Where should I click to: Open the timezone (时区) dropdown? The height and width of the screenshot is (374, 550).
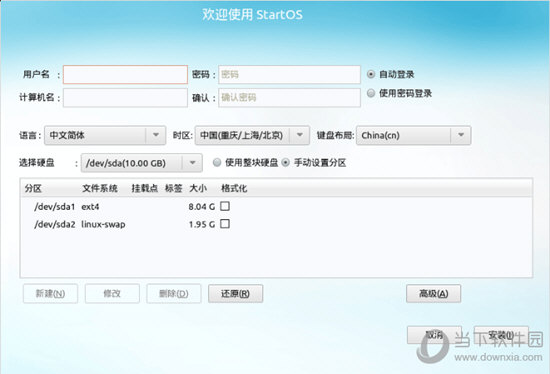[252, 135]
